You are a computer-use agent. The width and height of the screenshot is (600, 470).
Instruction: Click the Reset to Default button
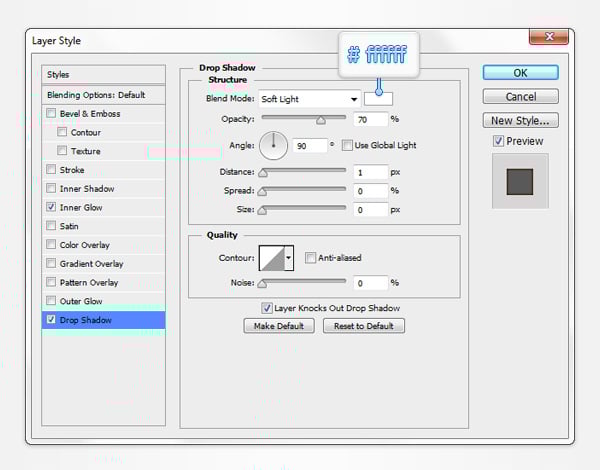[x=363, y=326]
